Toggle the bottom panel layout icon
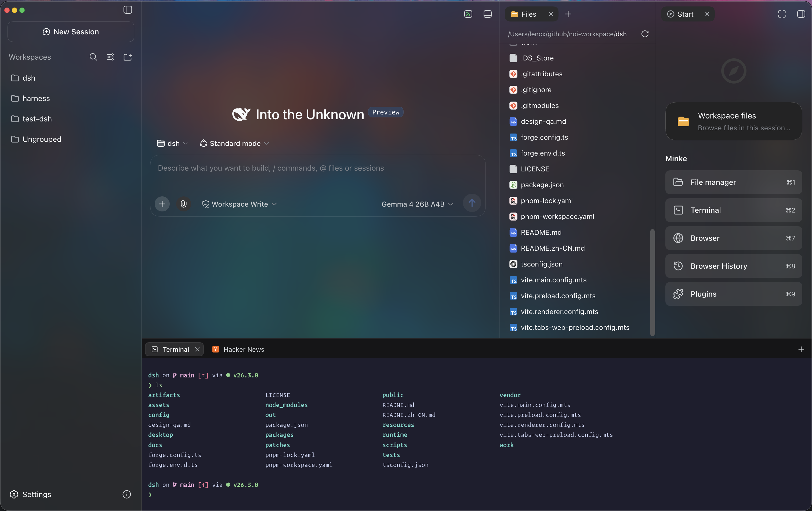Image resolution: width=812 pixels, height=511 pixels. coord(487,14)
